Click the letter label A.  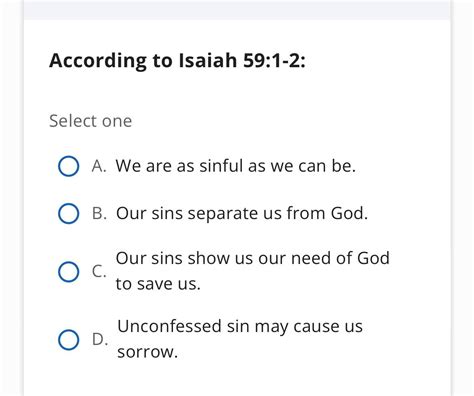(x=99, y=166)
